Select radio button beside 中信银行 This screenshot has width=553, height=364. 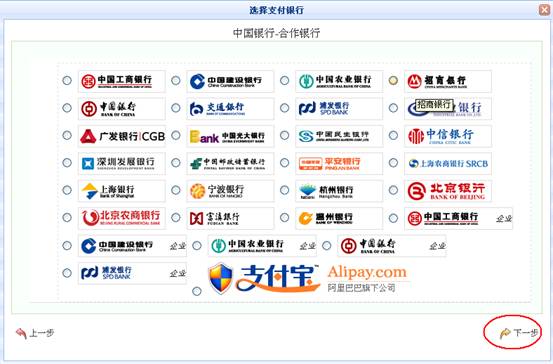click(393, 135)
